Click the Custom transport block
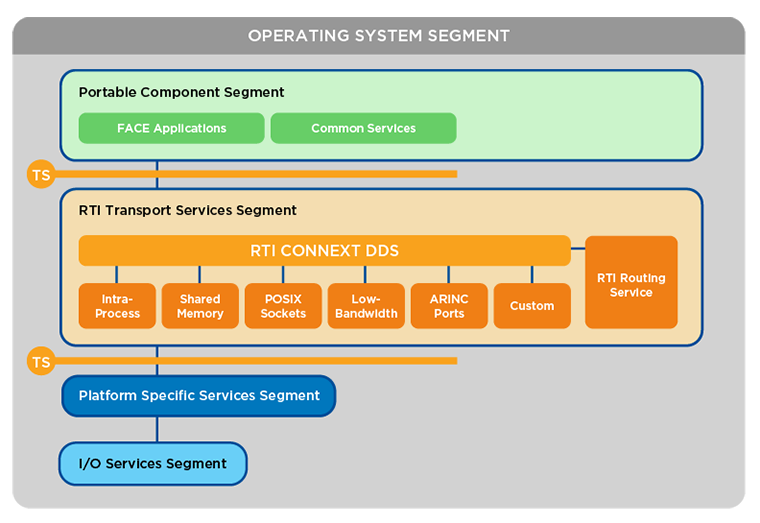Image resolution: width=760 pixels, height=523 pixels. point(532,306)
